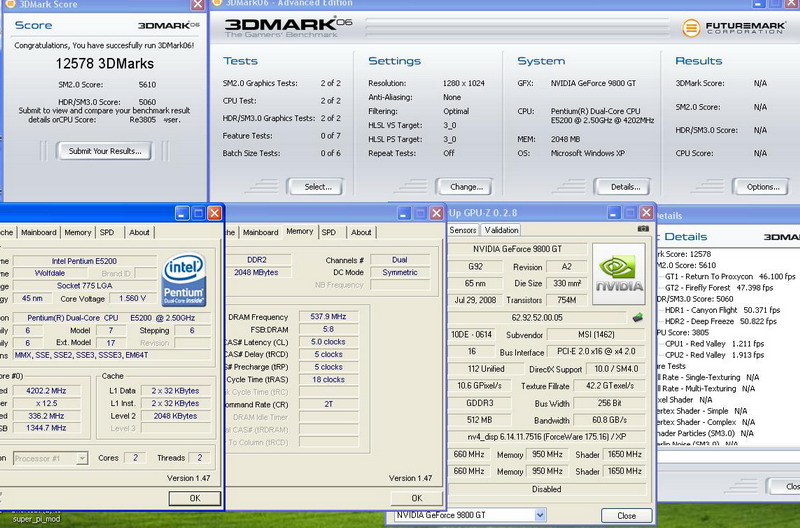
Task: Click the Change... button under Settings
Action: coord(464,187)
